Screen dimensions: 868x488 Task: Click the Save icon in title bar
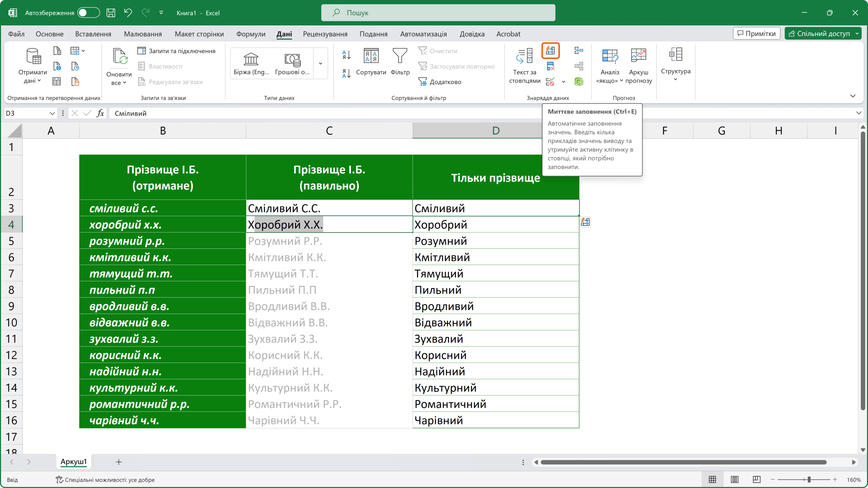coord(111,13)
